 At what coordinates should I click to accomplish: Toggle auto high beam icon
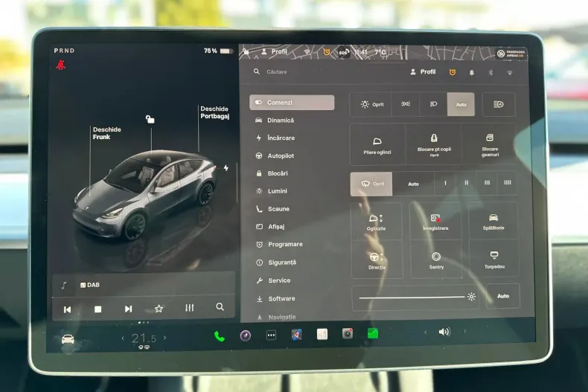tap(499, 104)
